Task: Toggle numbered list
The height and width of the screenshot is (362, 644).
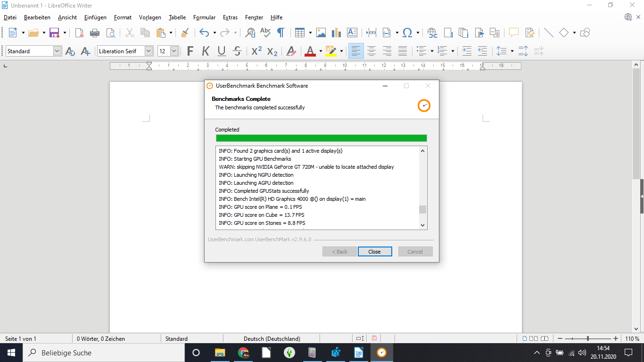Action: tap(442, 51)
